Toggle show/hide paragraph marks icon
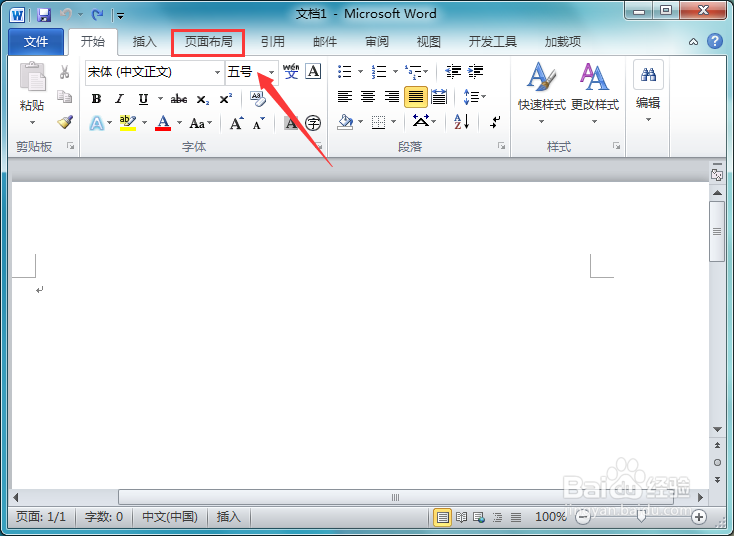Image resolution: width=734 pixels, height=536 pixels. [x=495, y=122]
